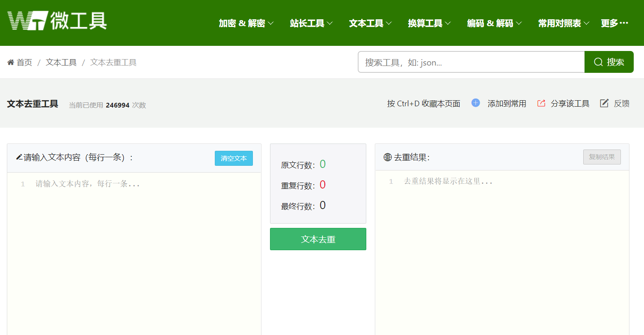Expand the 编码 & 解码 menu chevron
Image resolution: width=644 pixels, height=335 pixels.
pos(519,23)
